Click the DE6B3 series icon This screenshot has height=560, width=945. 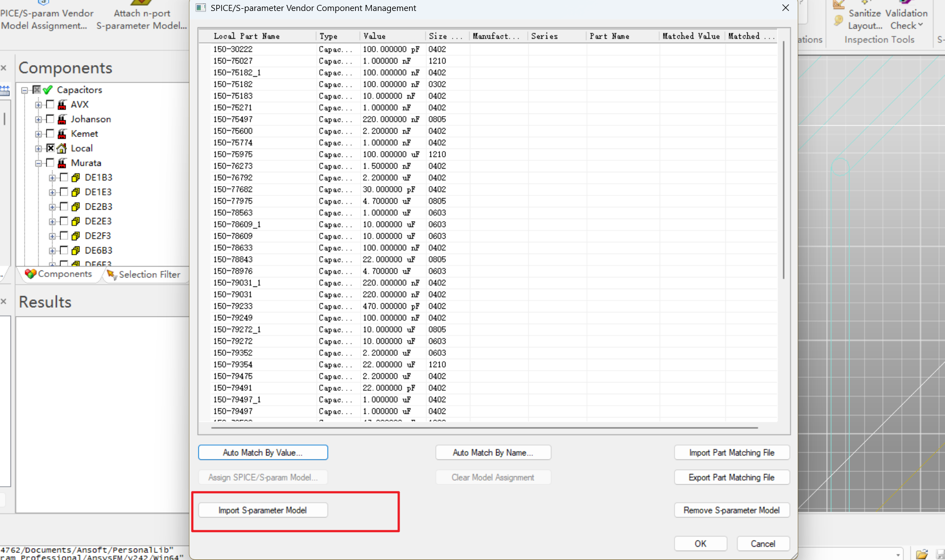(76, 251)
